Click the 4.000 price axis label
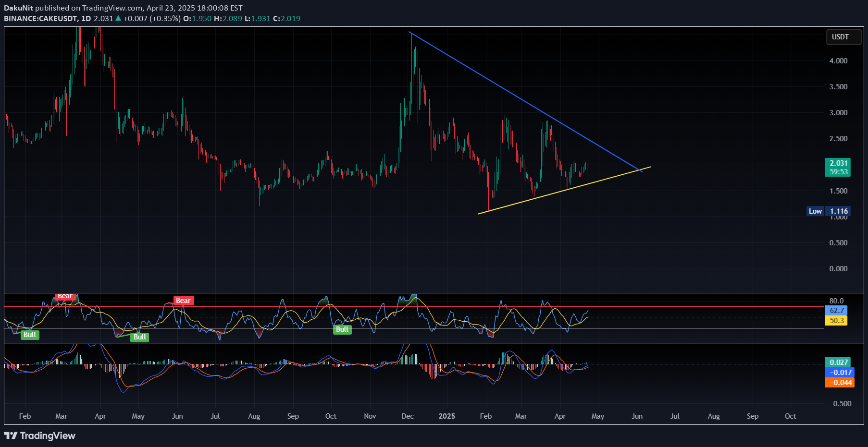 tap(838, 61)
